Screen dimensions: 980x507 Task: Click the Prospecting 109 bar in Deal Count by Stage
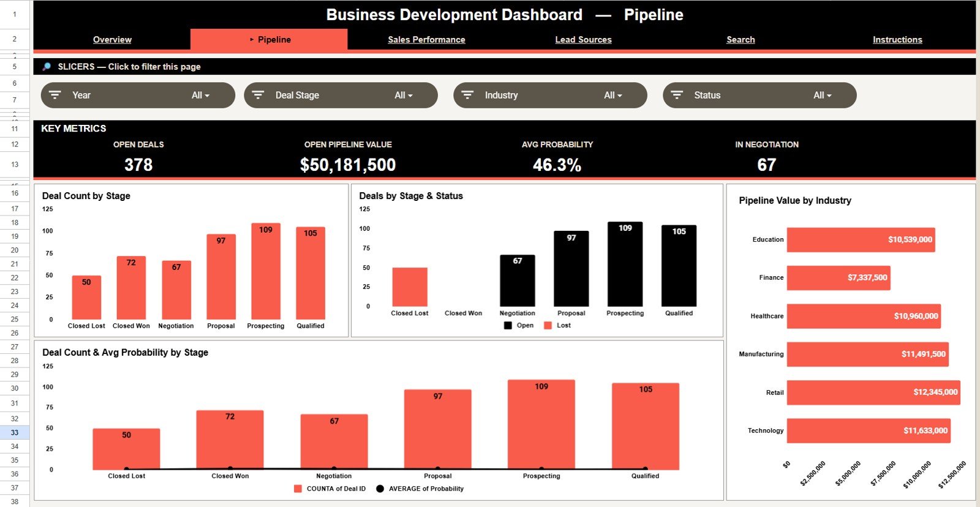266,271
